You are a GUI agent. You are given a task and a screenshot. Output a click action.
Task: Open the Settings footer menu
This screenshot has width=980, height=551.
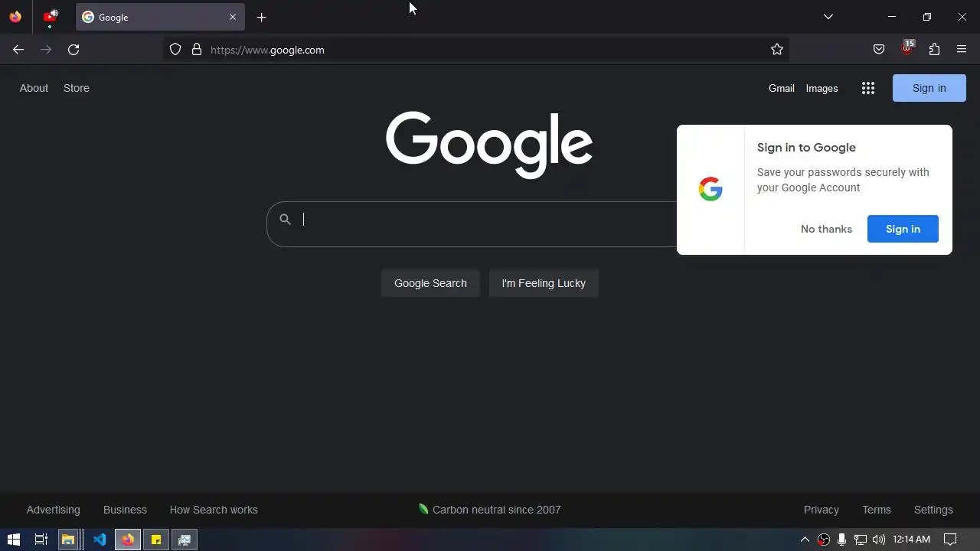(933, 510)
